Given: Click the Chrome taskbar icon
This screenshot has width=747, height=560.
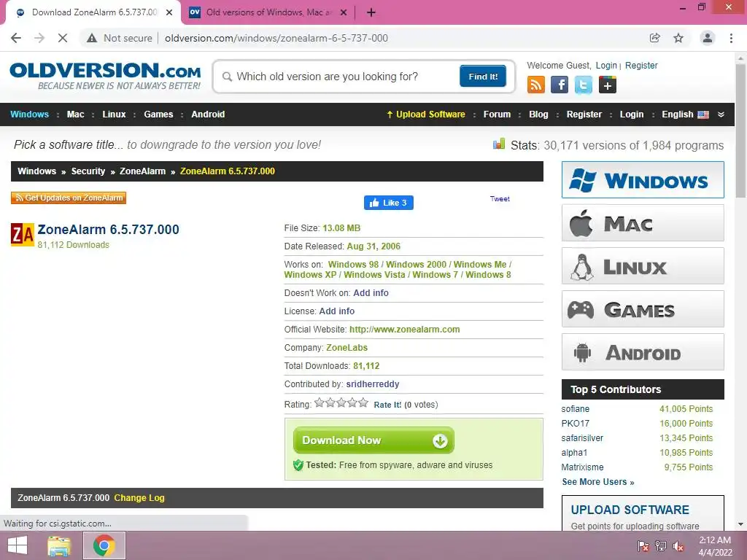Looking at the screenshot, I should click(104, 545).
